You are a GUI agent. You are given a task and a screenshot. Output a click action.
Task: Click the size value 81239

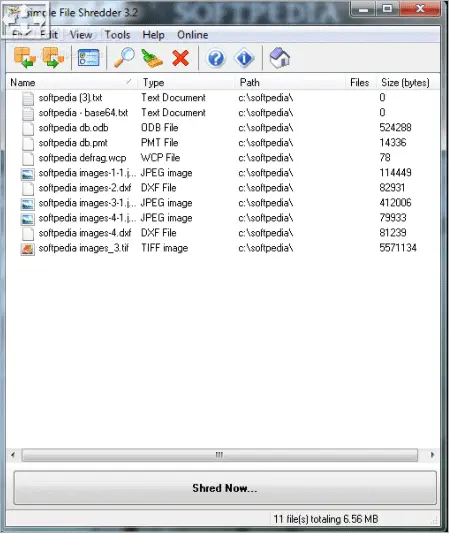point(393,233)
